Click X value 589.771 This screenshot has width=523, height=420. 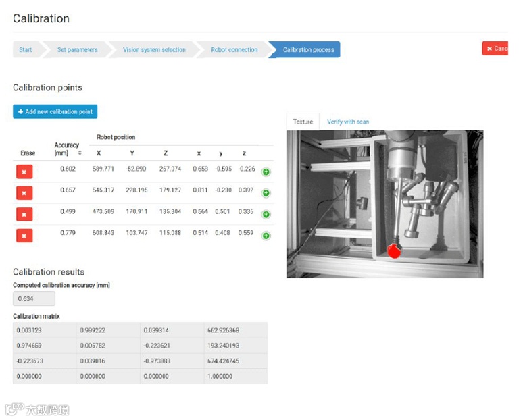click(103, 169)
